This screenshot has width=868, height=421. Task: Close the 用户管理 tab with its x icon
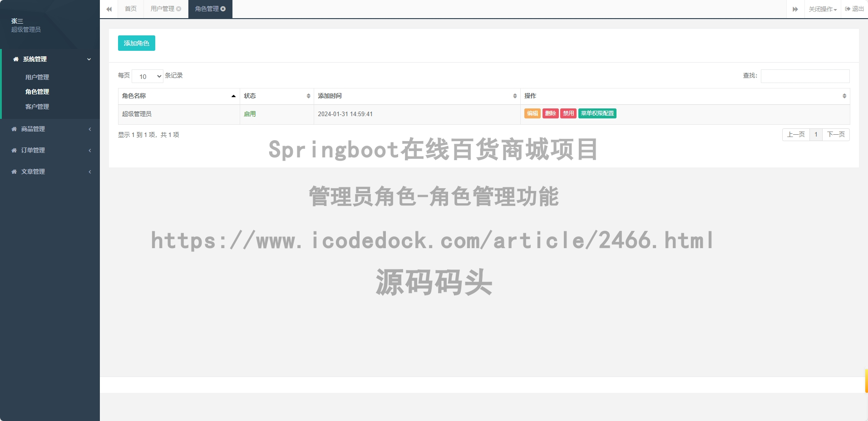pos(179,9)
